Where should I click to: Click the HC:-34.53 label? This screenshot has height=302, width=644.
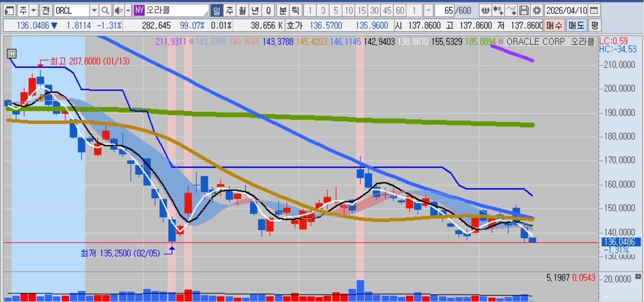pyautogui.click(x=618, y=49)
